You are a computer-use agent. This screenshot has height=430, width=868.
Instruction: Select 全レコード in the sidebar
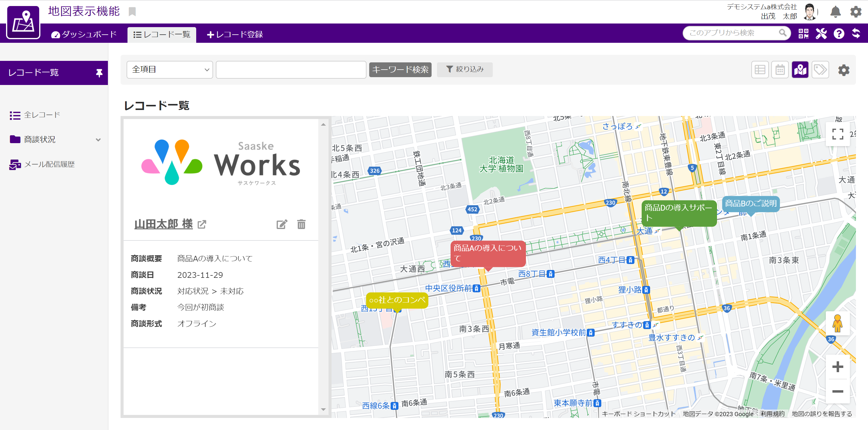point(35,115)
